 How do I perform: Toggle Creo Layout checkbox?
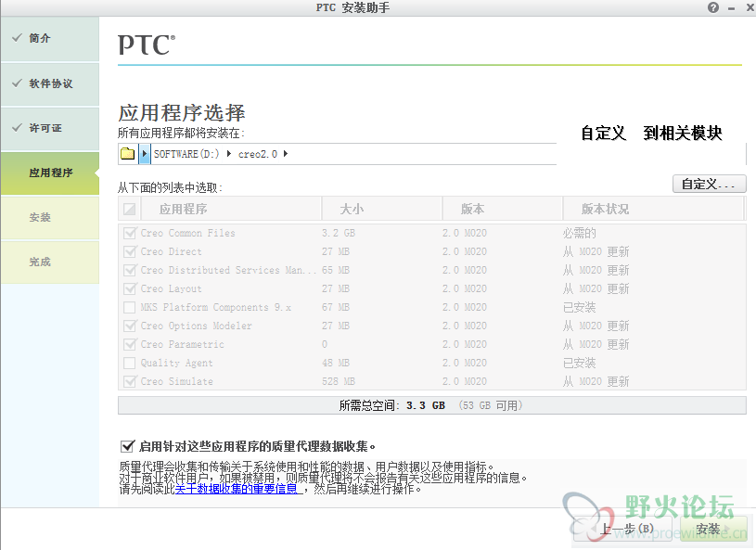[x=129, y=288]
